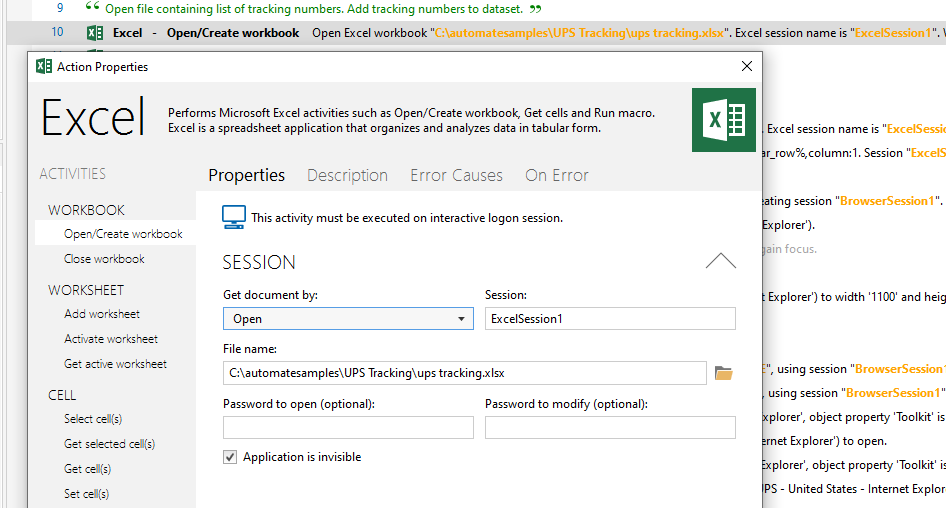Image resolution: width=946 pixels, height=508 pixels.
Task: Click the browse folder icon beside File name
Action: coord(723,373)
